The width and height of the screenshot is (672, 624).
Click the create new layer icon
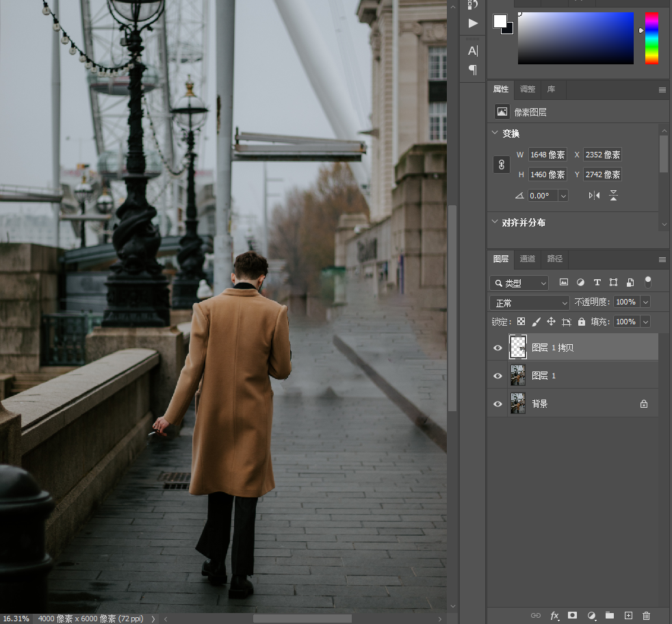[628, 616]
